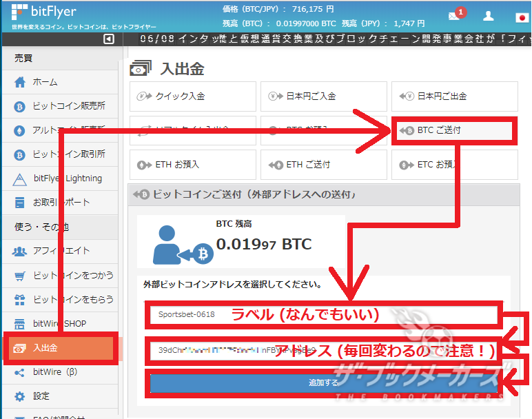Image resolution: width=532 pixels, height=419 pixels.
Task: Click the アフィリエイト people icon
Action: point(20,251)
